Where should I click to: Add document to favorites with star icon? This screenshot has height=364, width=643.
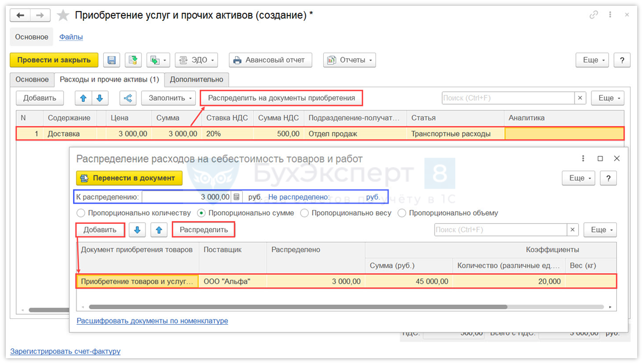click(63, 16)
